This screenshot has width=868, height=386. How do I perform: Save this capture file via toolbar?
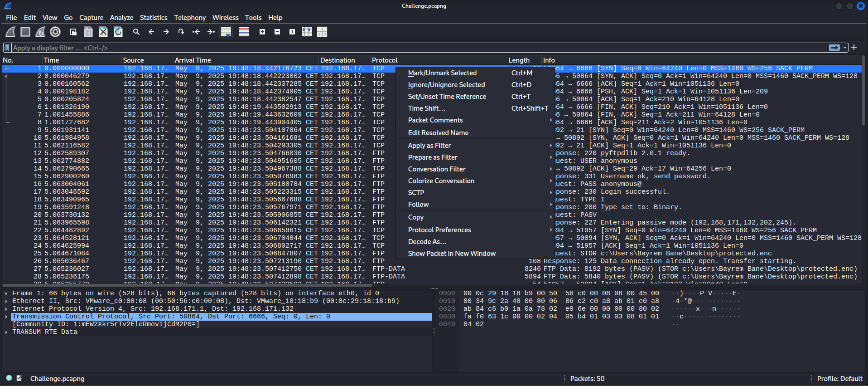tap(88, 32)
